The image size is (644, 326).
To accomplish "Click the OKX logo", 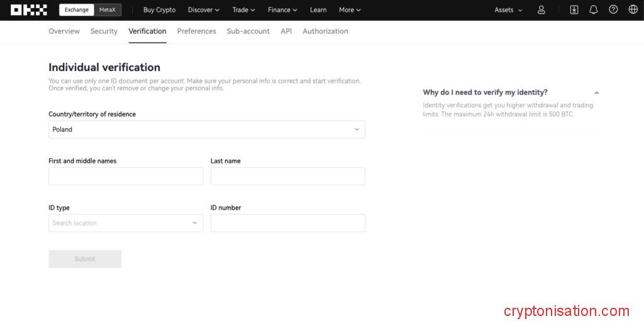I will click(x=29, y=10).
